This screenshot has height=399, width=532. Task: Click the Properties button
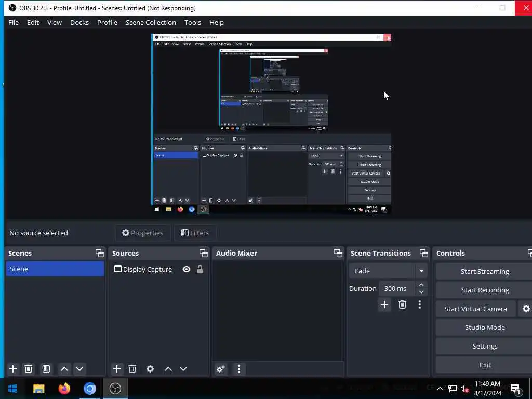[142, 233]
